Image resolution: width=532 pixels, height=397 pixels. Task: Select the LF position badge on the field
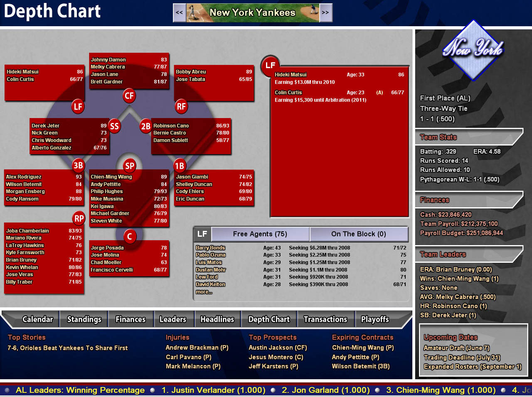pyautogui.click(x=78, y=107)
